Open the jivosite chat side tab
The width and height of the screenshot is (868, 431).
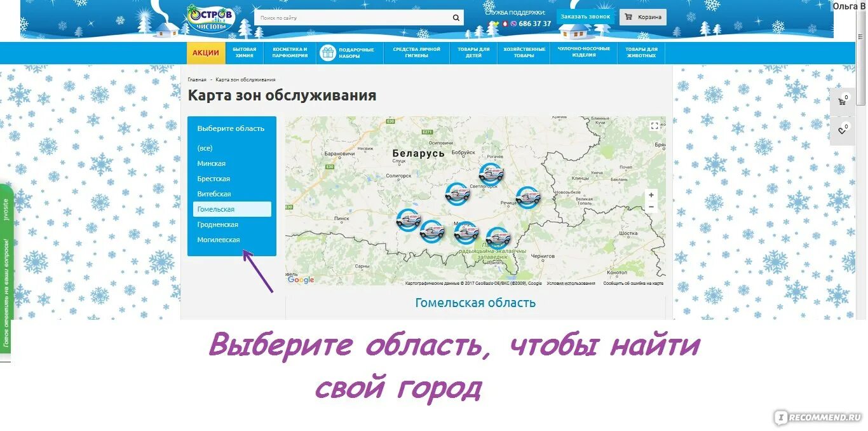pyautogui.click(x=6, y=268)
